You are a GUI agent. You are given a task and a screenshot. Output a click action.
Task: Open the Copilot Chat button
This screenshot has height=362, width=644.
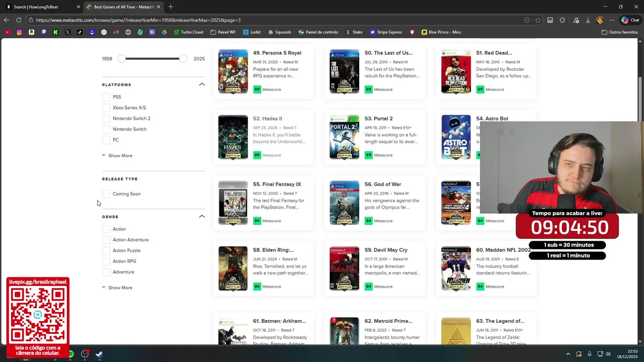tap(630, 20)
